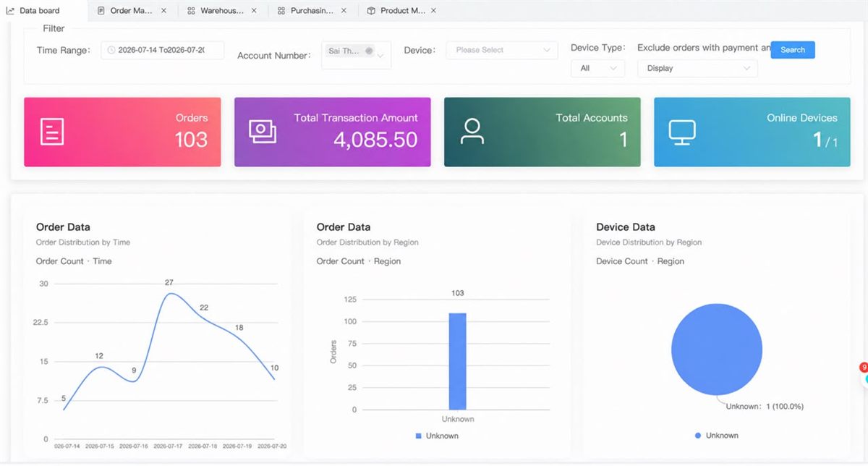The image size is (868, 466).
Task: Click the red 9 notification badge
Action: point(864,368)
